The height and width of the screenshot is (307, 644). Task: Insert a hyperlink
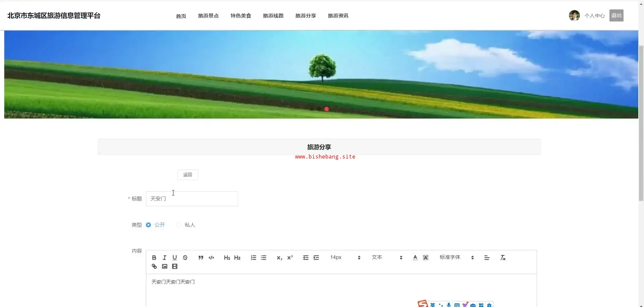click(x=154, y=266)
